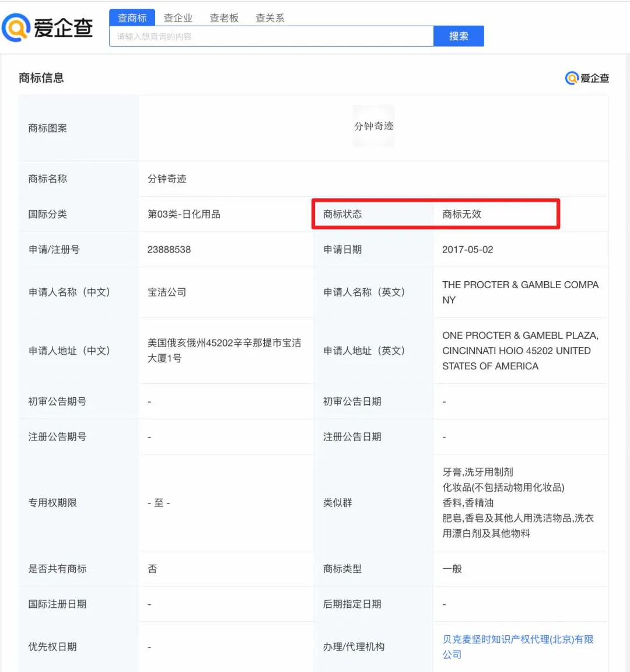Click the 分钟奇迹 trademark image thumbnail
This screenshot has height=672, width=630.
pyautogui.click(x=373, y=126)
